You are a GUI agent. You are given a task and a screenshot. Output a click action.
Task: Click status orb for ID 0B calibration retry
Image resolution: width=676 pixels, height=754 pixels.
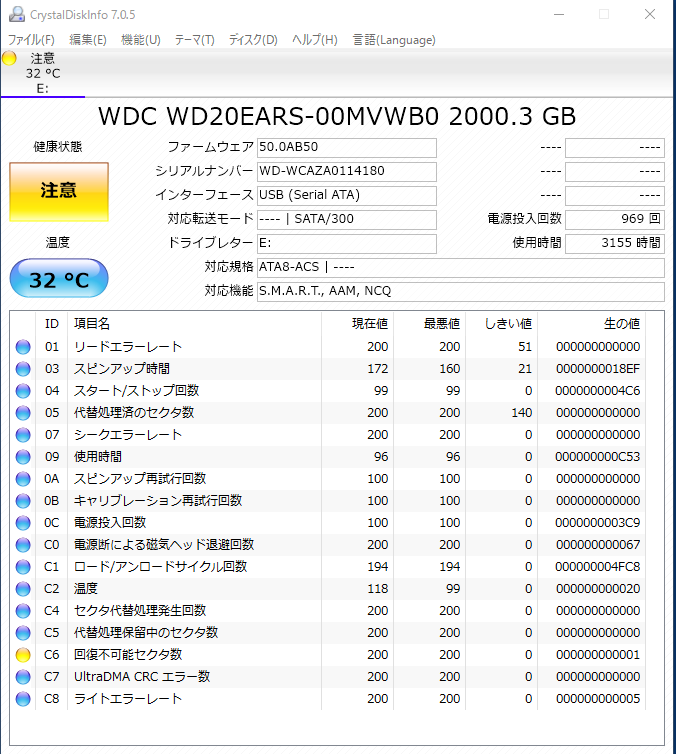23,501
